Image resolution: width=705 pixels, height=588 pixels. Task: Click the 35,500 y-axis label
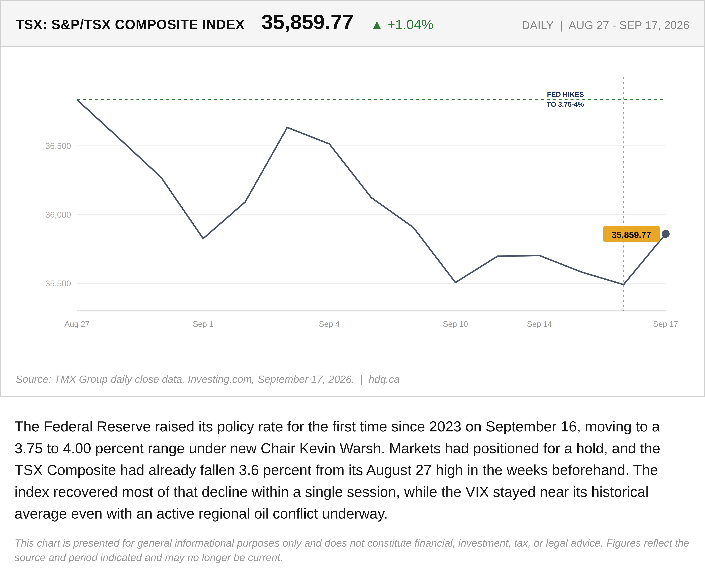point(58,284)
